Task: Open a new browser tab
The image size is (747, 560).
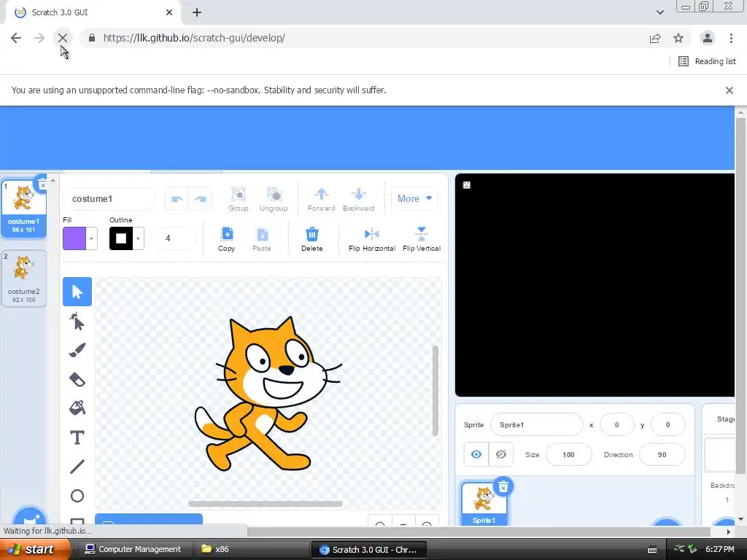Action: pyautogui.click(x=197, y=12)
